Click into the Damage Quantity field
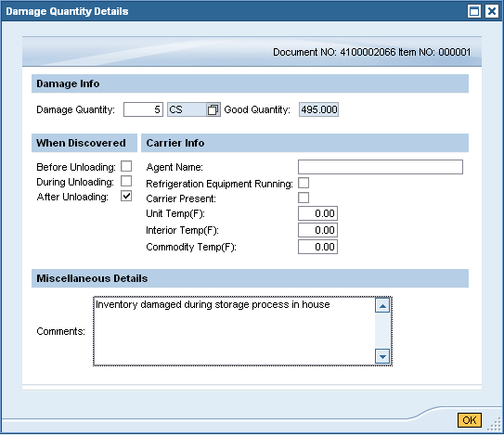The height and width of the screenshot is (435, 504). (143, 109)
